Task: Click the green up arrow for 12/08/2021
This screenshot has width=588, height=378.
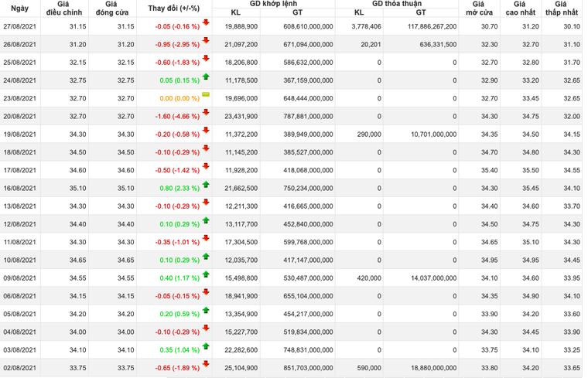Action: pyautogui.click(x=206, y=222)
